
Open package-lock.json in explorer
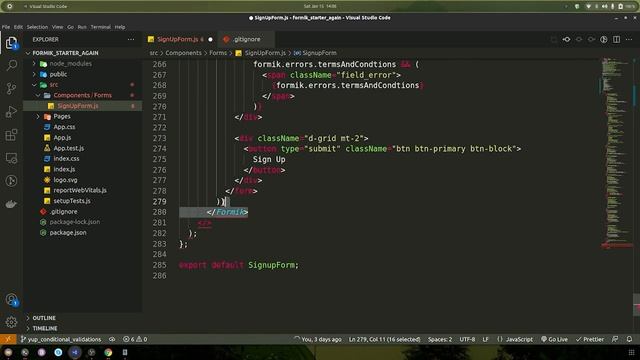[x=75, y=222]
